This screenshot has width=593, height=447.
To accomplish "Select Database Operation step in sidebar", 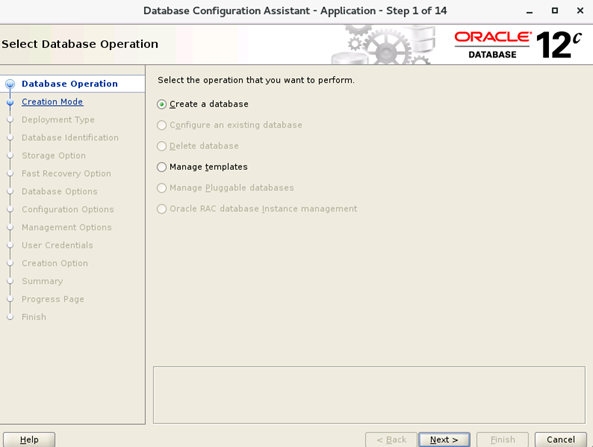I will coord(70,84).
